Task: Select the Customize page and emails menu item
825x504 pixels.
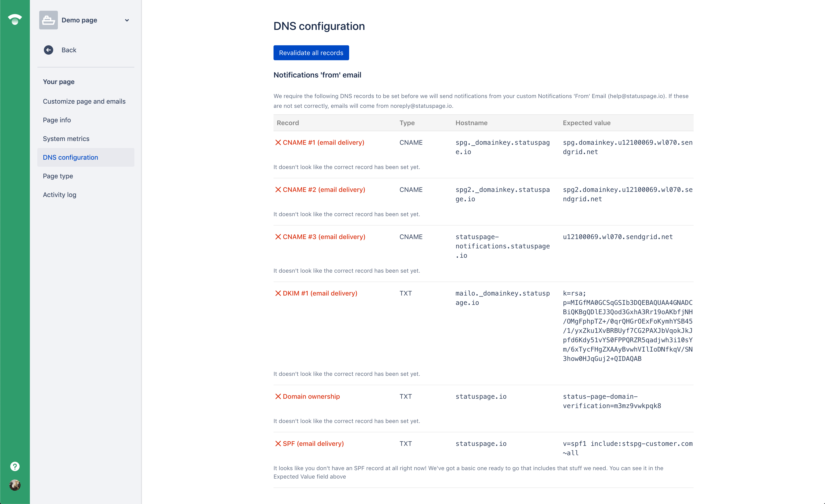Action: (84, 101)
